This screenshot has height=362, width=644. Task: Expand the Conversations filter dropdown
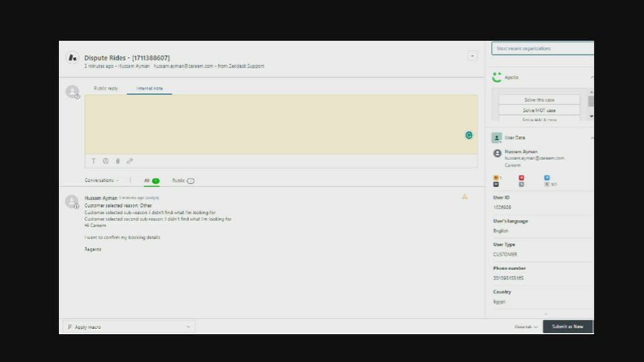click(x=101, y=180)
